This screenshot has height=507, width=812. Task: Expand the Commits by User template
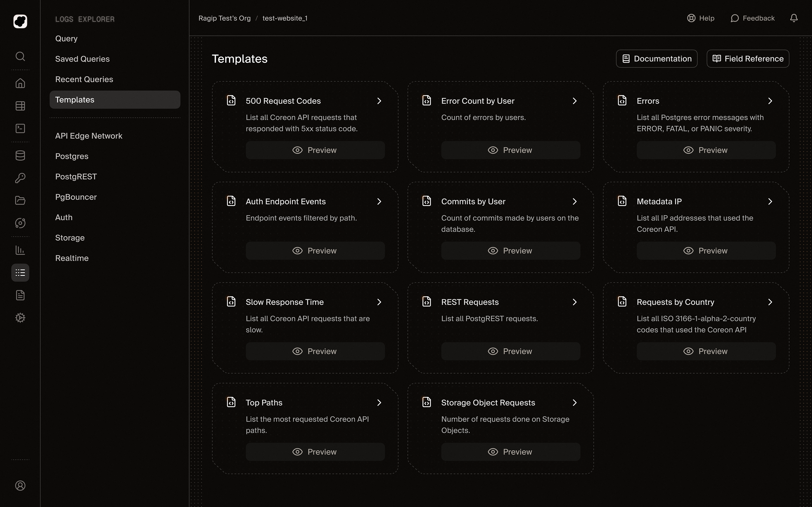[x=575, y=201]
